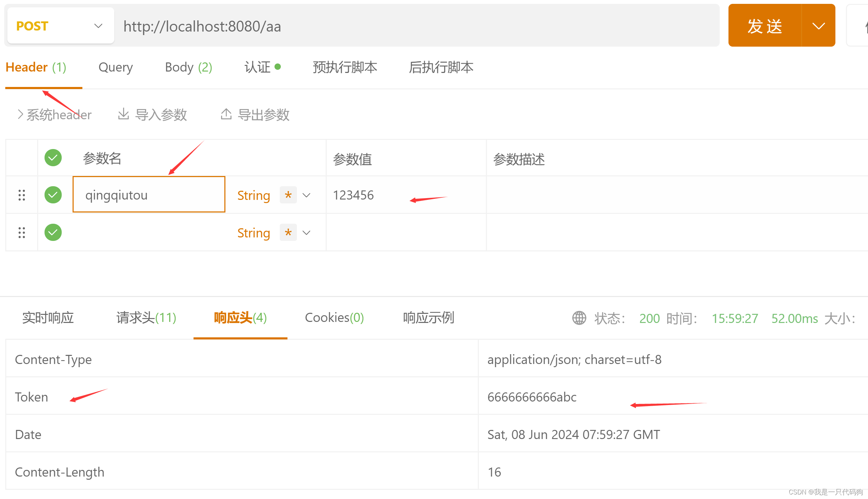Screen dimensions: 868x499
Task: Click the green dot beside 认证 tab
Action: tap(278, 67)
